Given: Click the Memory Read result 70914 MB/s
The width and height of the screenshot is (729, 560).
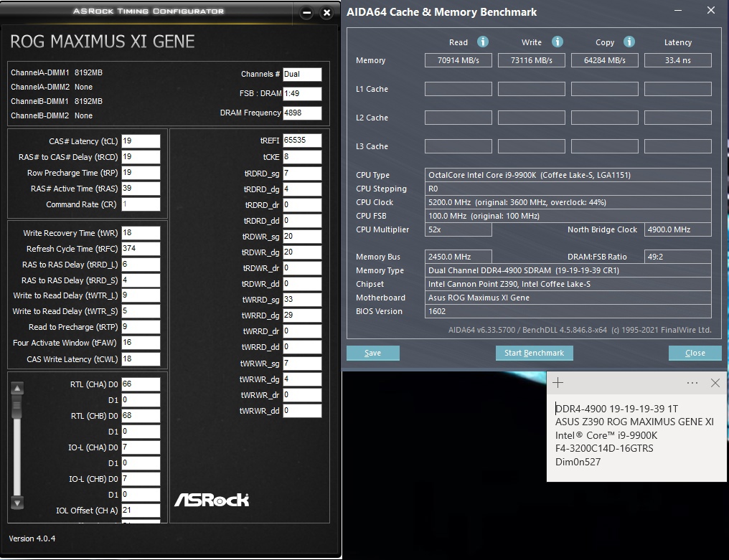Looking at the screenshot, I should point(458,60).
